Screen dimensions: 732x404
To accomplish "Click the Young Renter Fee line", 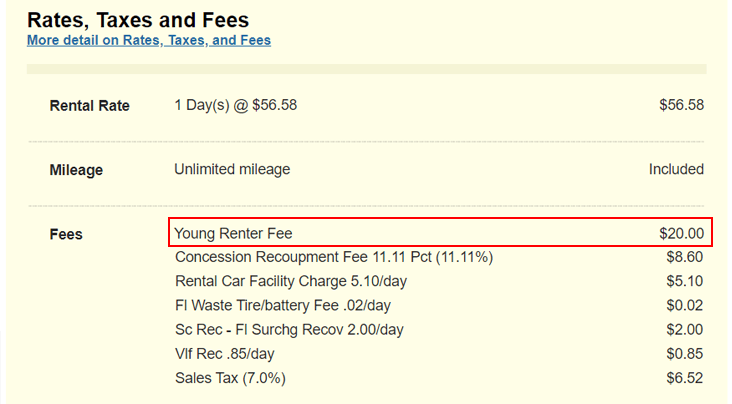I will point(233,233).
